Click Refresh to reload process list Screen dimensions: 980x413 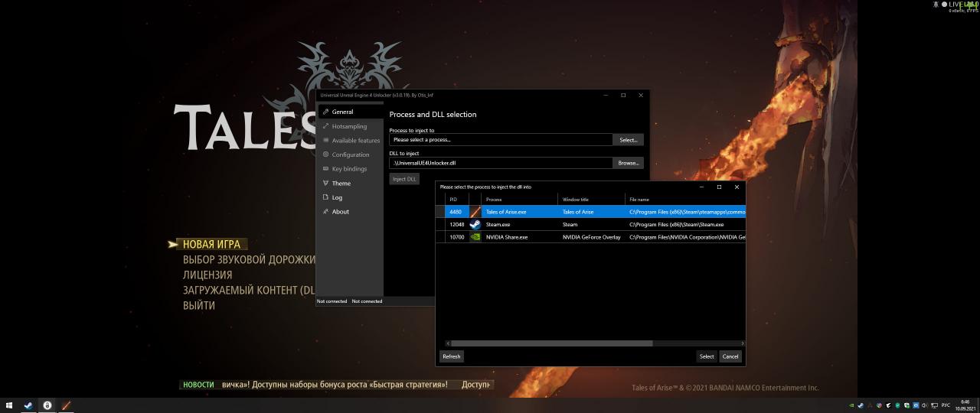pos(452,356)
